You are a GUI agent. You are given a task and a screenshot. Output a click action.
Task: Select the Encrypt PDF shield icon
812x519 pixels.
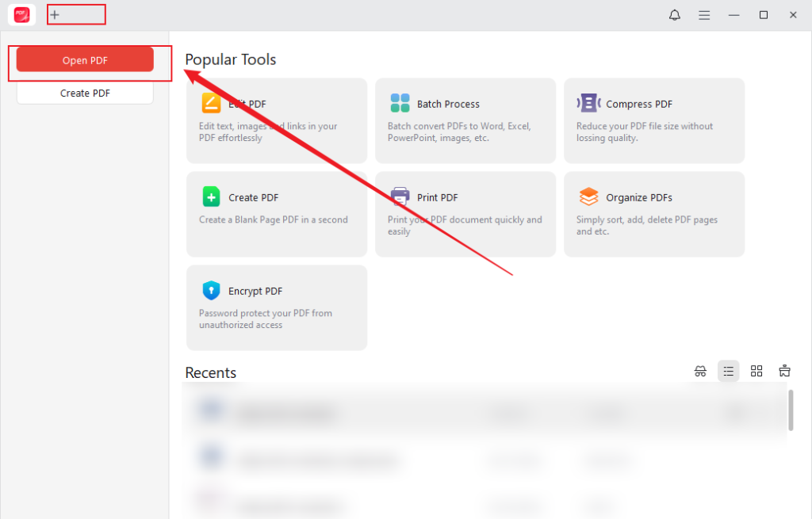click(x=211, y=290)
